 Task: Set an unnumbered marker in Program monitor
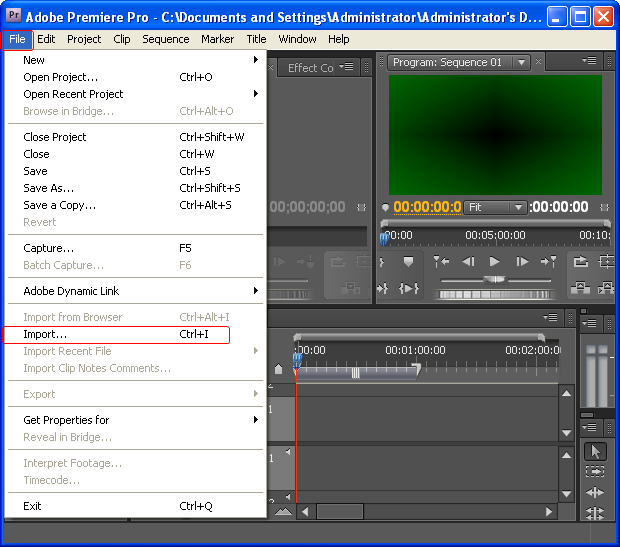click(408, 261)
